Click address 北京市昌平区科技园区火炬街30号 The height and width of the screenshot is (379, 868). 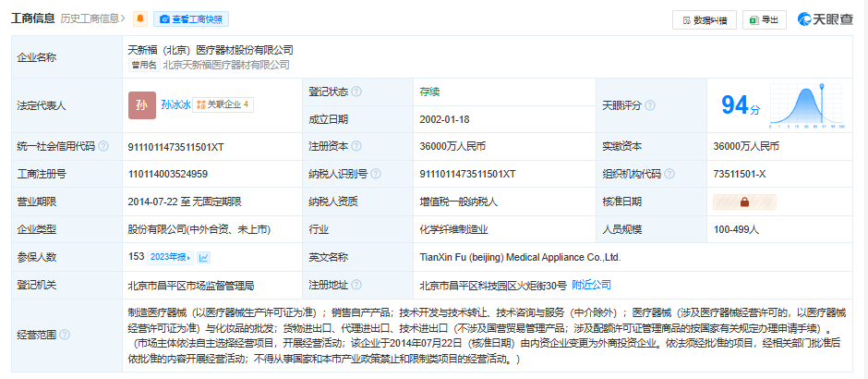click(x=493, y=286)
